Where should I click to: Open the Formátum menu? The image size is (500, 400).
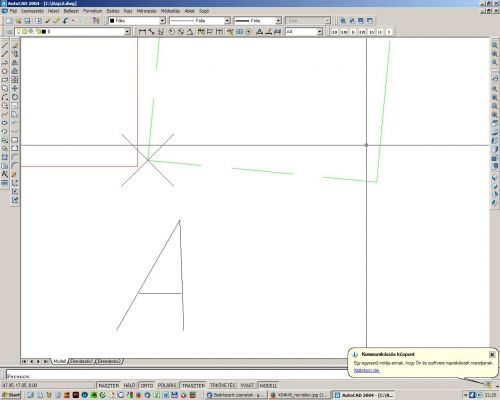[x=92, y=11]
